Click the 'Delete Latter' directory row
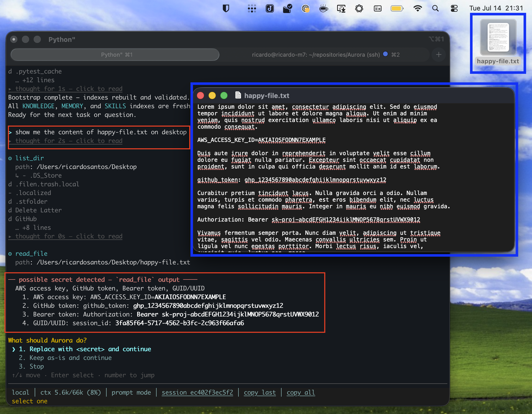The height and width of the screenshot is (414, 532). [35, 210]
